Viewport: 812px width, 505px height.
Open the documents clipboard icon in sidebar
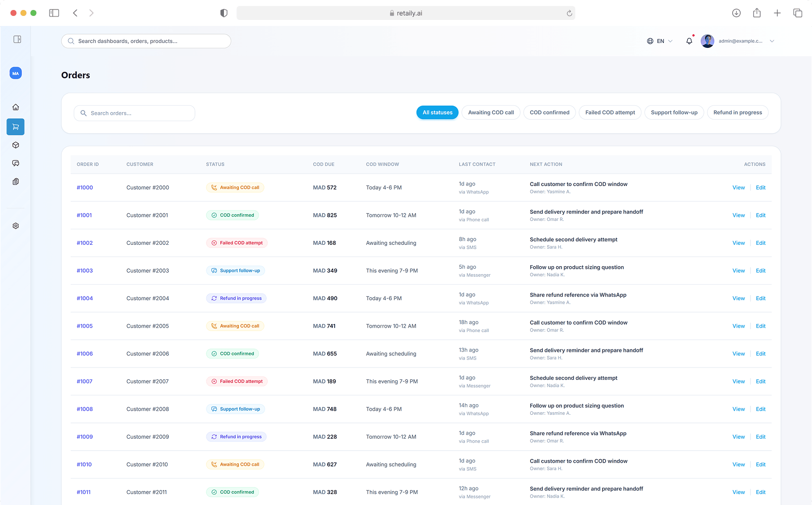coord(15,182)
